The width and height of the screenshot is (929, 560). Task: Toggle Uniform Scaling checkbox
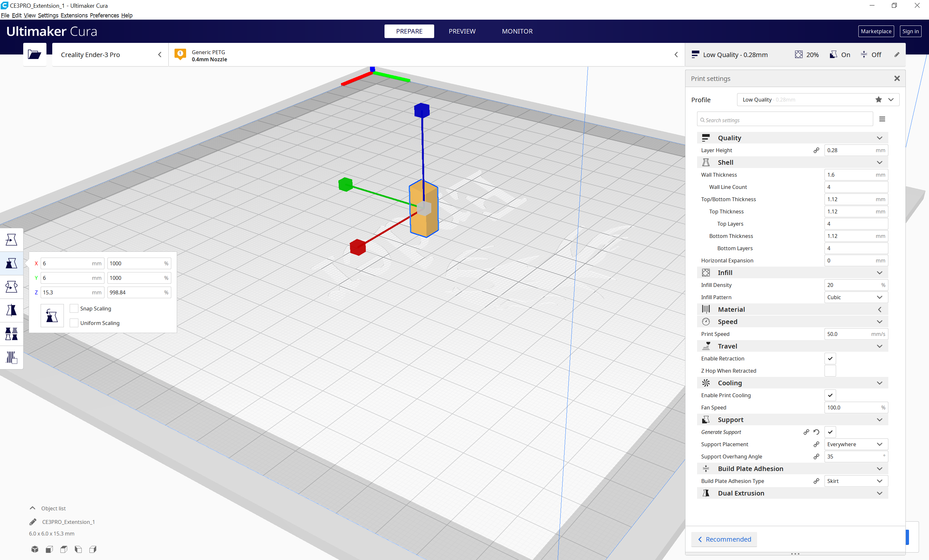(73, 323)
